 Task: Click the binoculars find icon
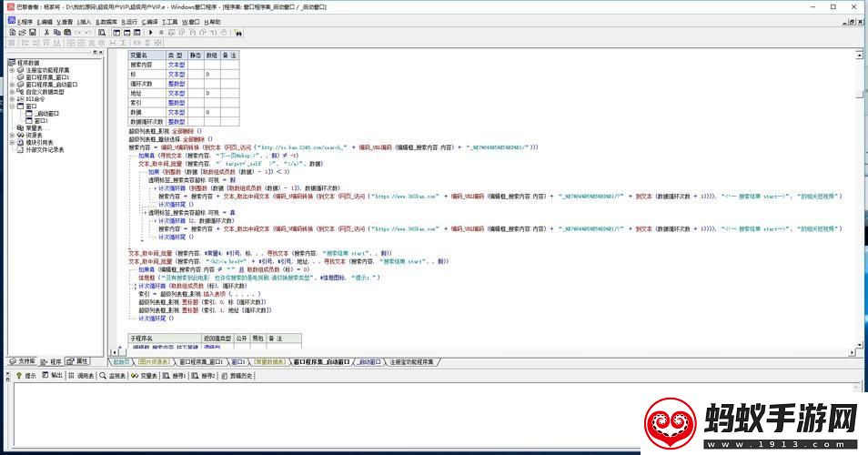(x=238, y=33)
